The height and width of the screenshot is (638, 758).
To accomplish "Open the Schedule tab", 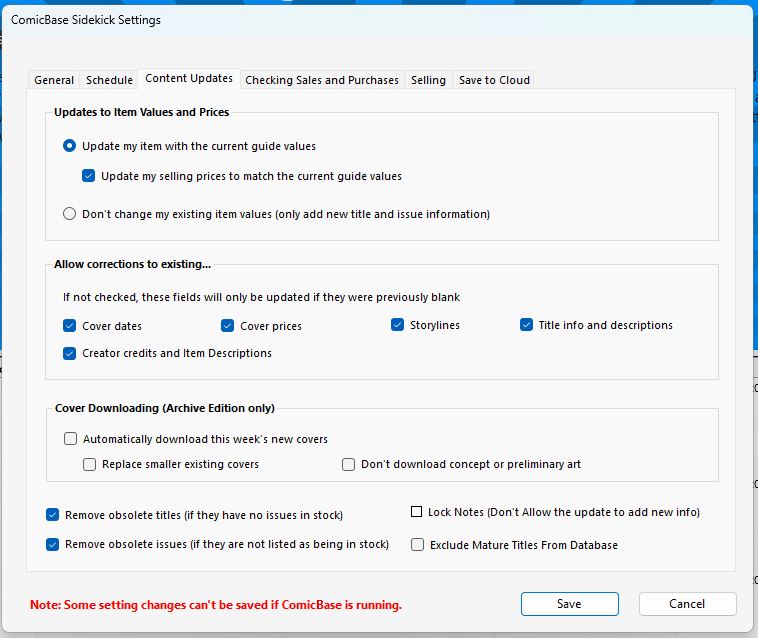I will point(109,80).
